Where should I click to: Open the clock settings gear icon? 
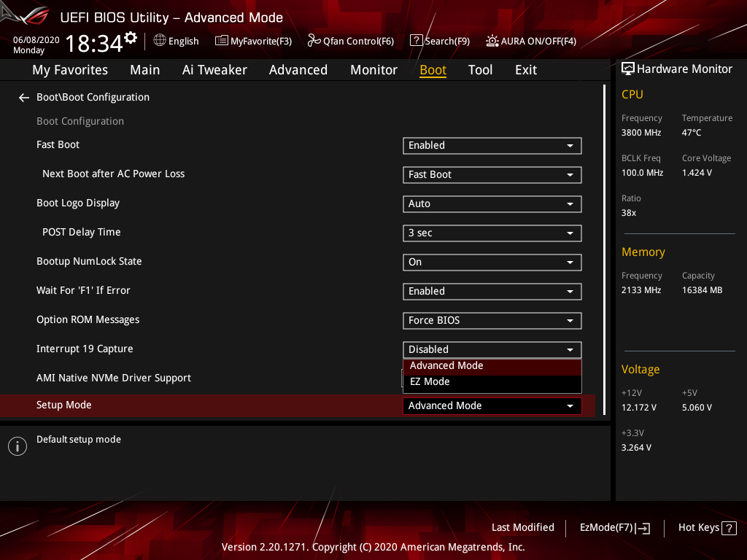[131, 38]
